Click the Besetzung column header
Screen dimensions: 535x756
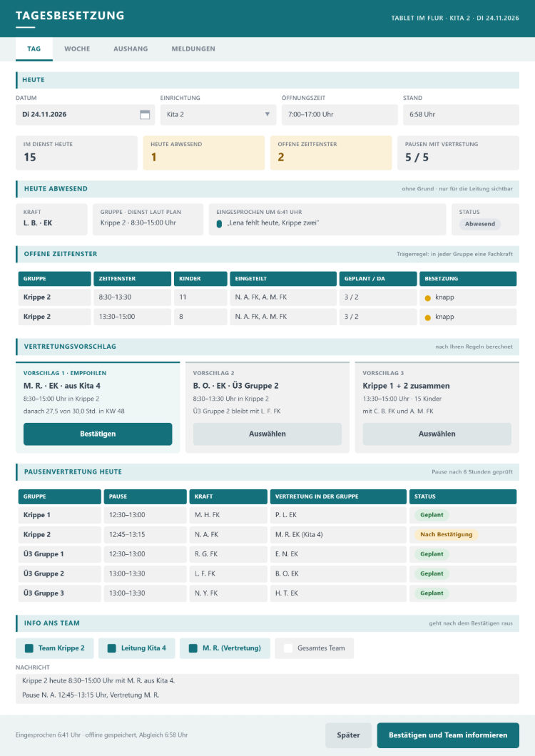pos(468,279)
